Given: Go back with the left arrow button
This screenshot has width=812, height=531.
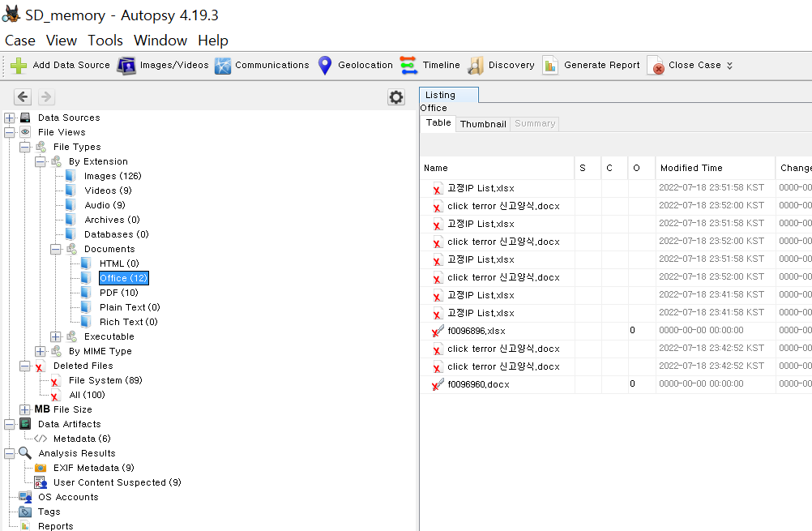Looking at the screenshot, I should (22, 96).
